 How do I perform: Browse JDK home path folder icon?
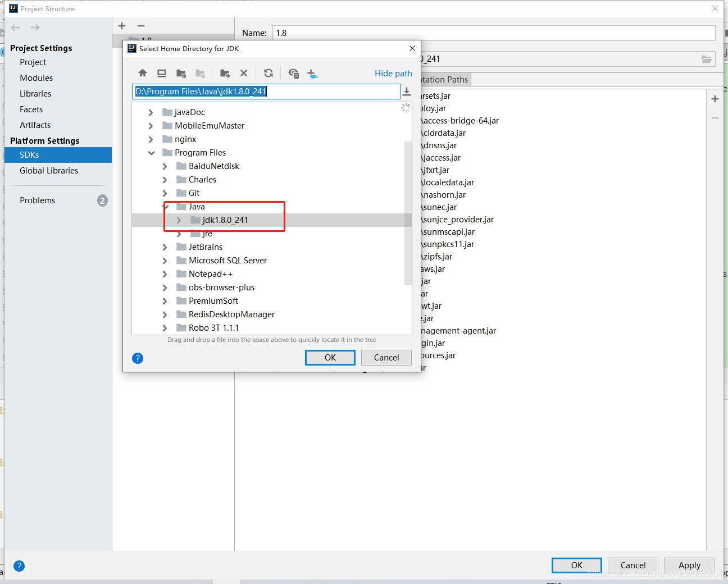(x=707, y=59)
